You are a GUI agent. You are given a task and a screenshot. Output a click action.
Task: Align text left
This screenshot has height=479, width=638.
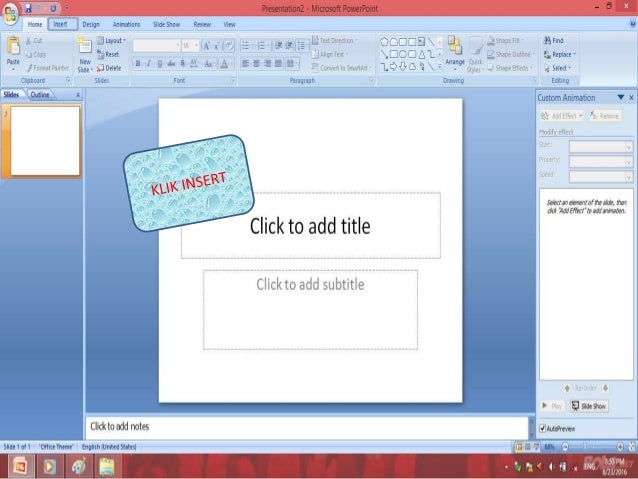(x=245, y=63)
